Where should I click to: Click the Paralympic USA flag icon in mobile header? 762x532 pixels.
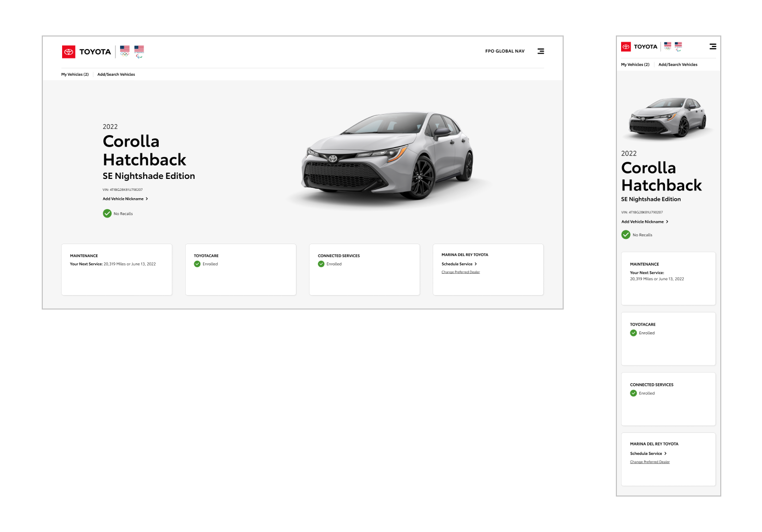tap(678, 46)
